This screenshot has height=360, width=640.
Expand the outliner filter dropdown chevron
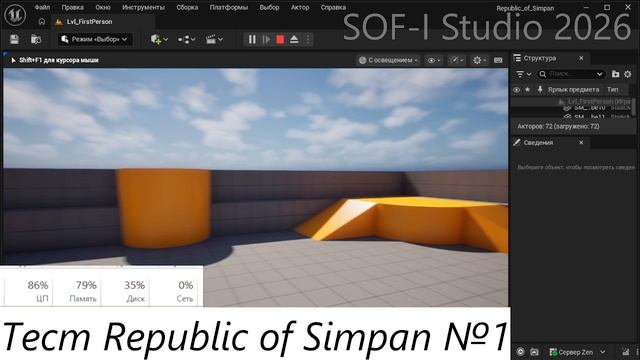pyautogui.click(x=529, y=74)
